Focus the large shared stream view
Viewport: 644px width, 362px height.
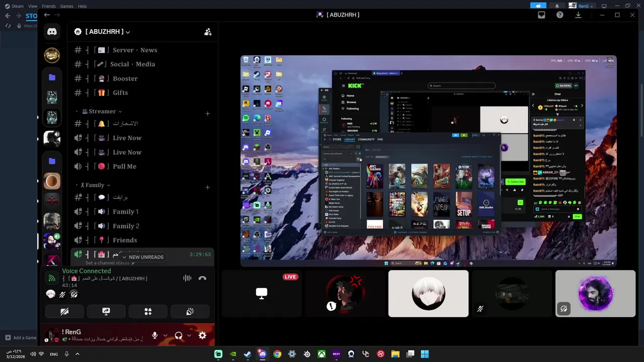[428, 161]
